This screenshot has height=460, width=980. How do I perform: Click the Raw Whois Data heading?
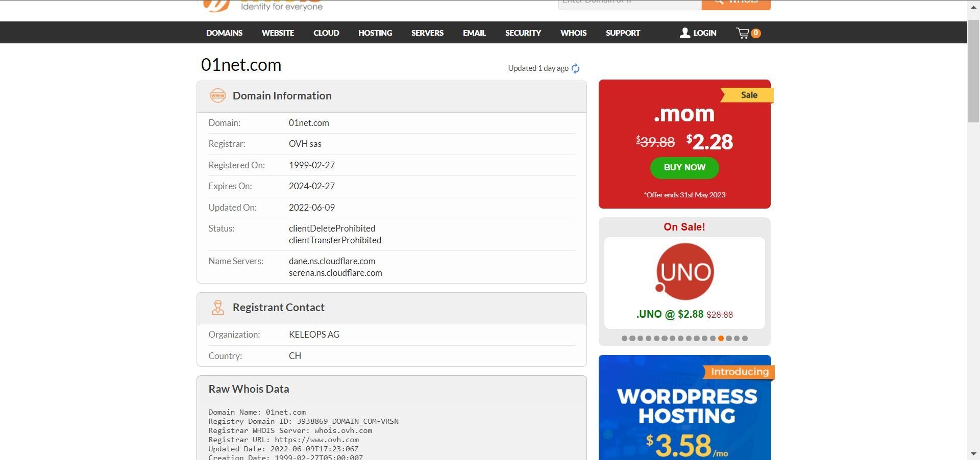pos(249,389)
